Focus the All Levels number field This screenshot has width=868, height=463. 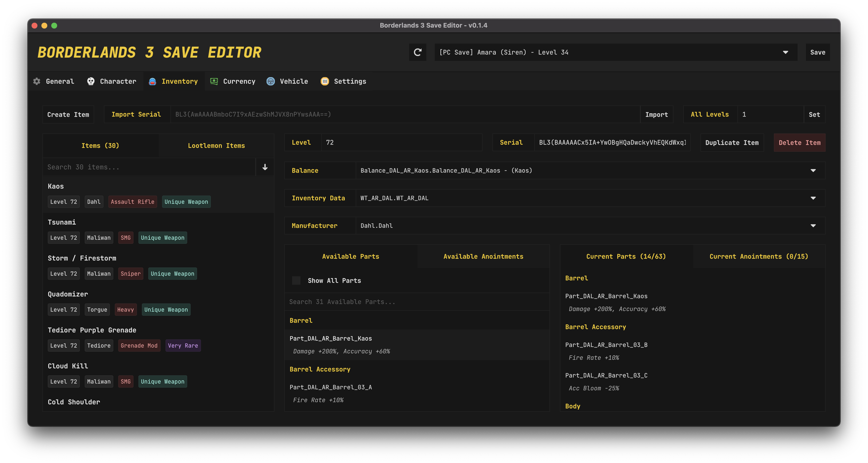[x=771, y=115]
